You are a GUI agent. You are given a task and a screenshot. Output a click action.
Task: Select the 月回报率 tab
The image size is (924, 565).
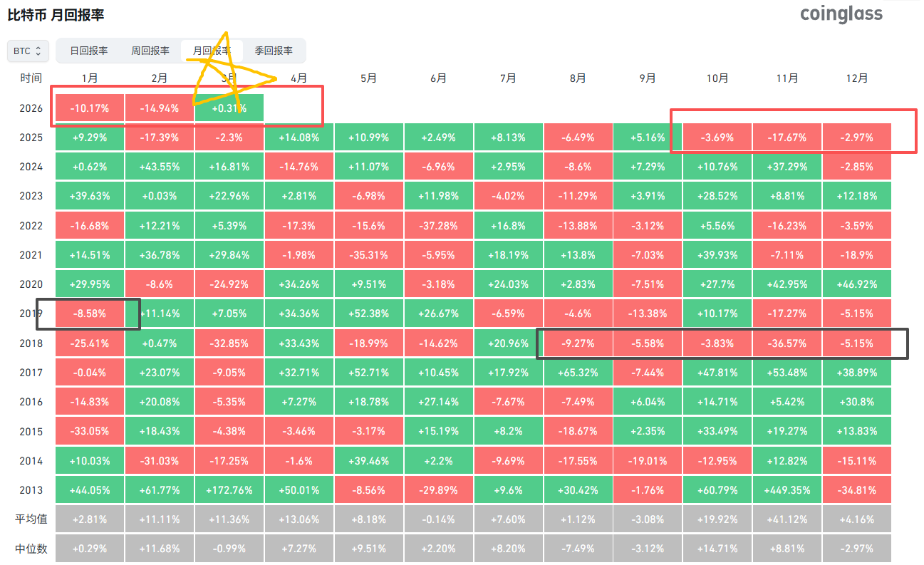tap(212, 51)
